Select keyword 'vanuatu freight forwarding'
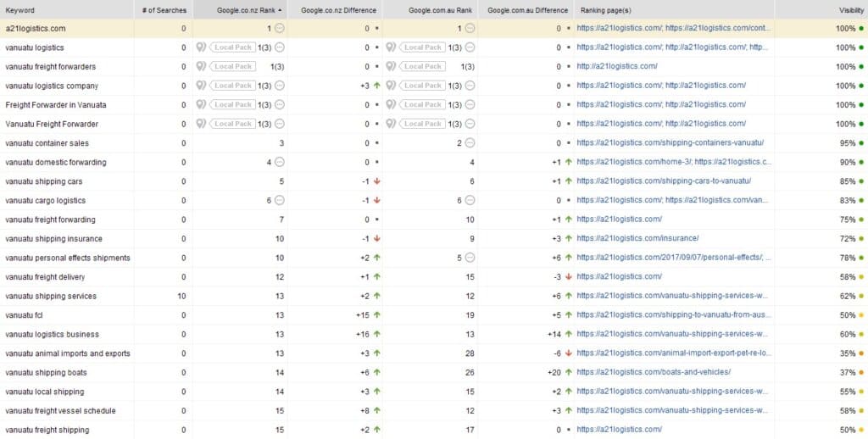 pyautogui.click(x=50, y=219)
